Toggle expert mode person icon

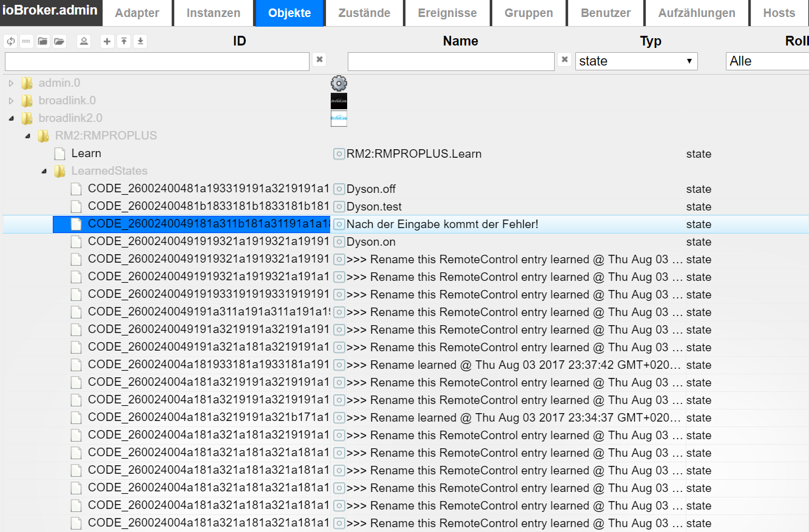pyautogui.click(x=84, y=41)
